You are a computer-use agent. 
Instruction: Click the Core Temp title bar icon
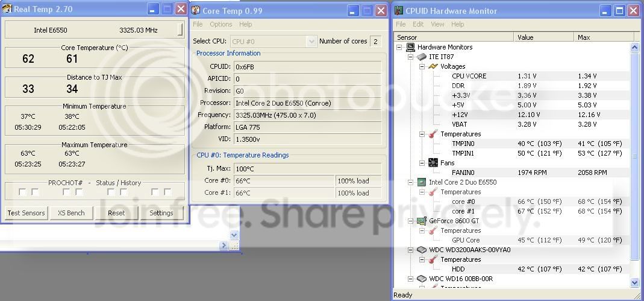196,11
